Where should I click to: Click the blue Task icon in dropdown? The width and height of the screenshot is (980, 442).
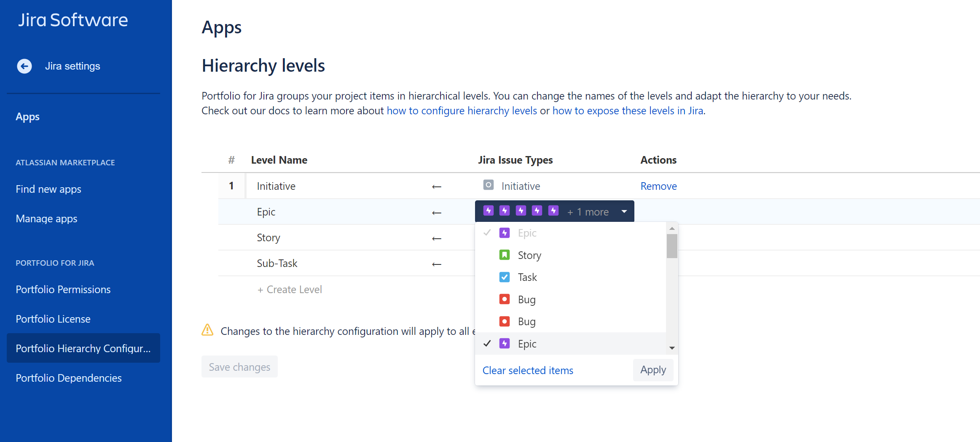tap(504, 277)
